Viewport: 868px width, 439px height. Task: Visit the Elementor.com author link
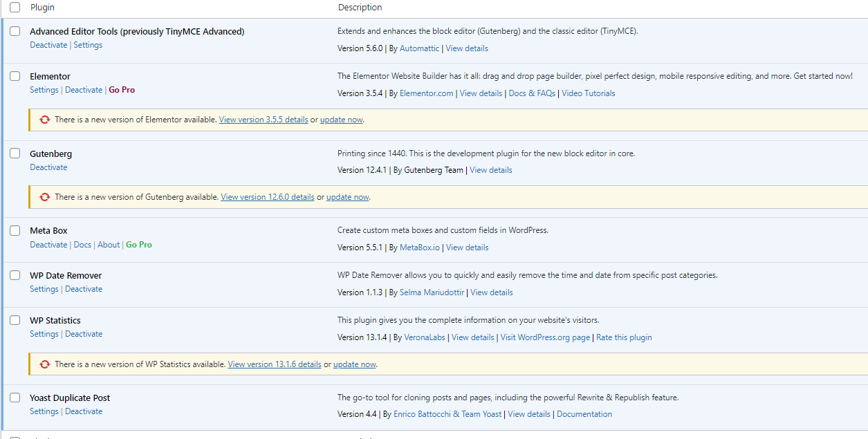tap(427, 93)
